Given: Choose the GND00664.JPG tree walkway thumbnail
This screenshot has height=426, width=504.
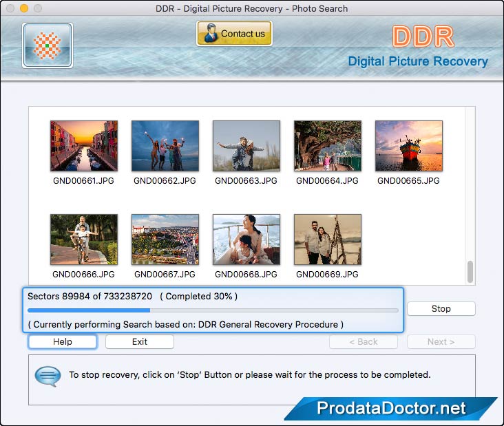Looking at the screenshot, I should point(328,146).
